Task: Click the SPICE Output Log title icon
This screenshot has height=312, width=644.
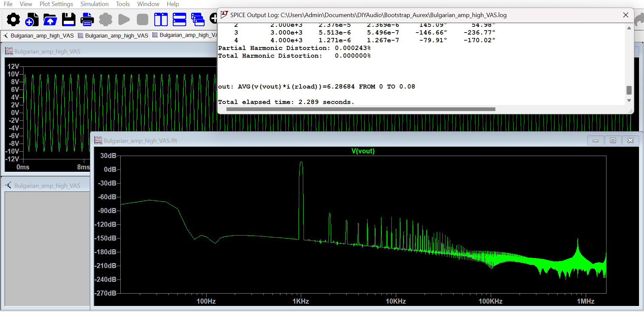Action: coord(224,15)
